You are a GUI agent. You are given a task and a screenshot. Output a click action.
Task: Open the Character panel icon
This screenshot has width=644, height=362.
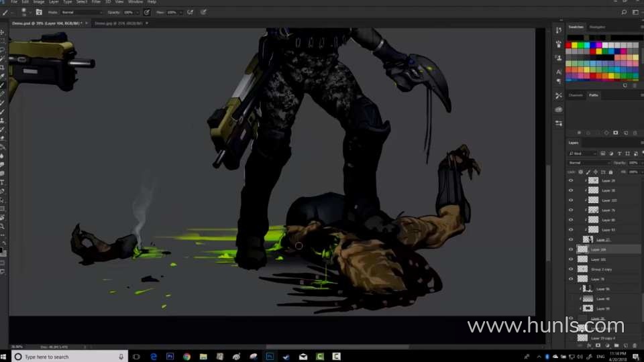(x=559, y=72)
